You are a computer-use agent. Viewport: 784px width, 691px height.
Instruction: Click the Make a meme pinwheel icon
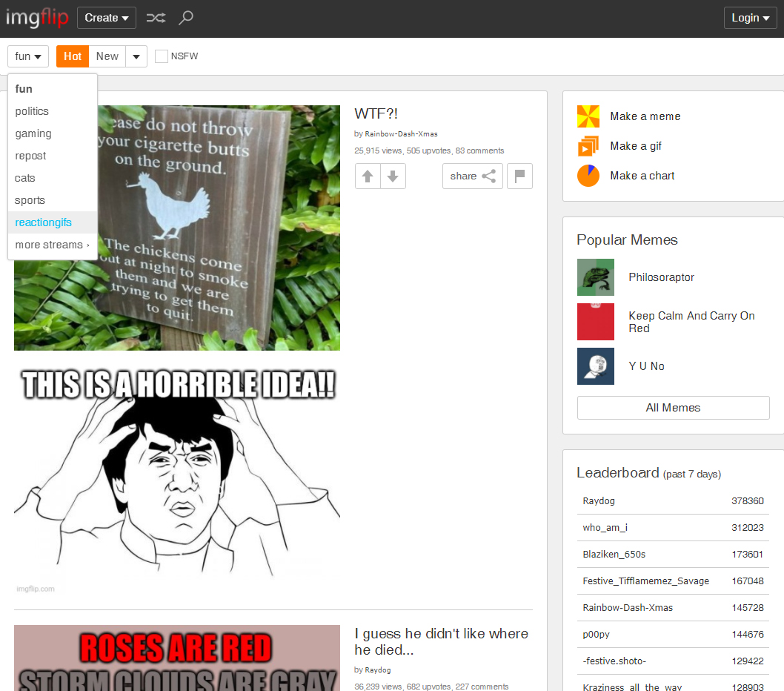click(x=588, y=116)
